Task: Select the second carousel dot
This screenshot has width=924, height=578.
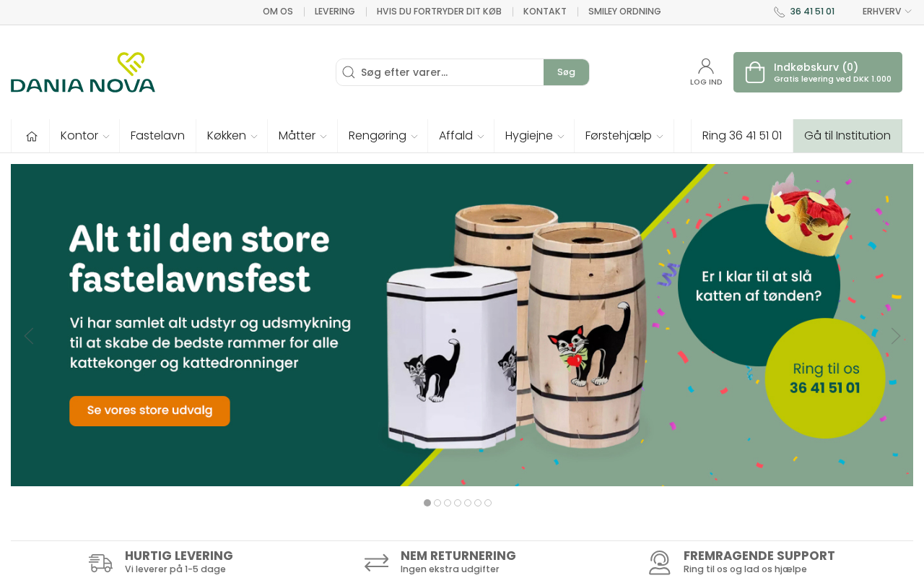Action: point(437,503)
